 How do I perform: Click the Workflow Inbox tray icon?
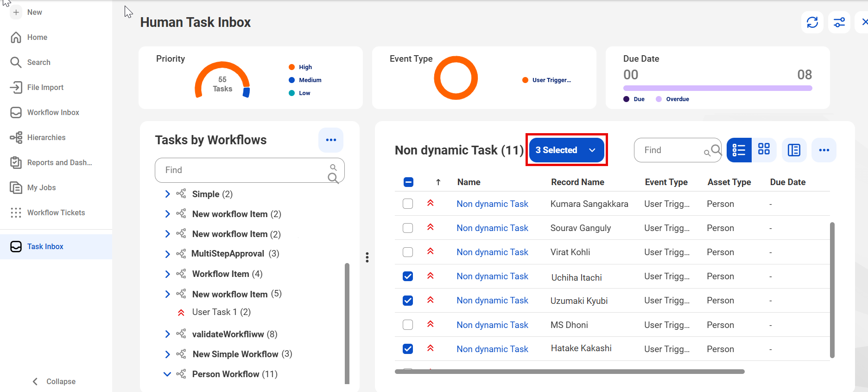coord(16,112)
